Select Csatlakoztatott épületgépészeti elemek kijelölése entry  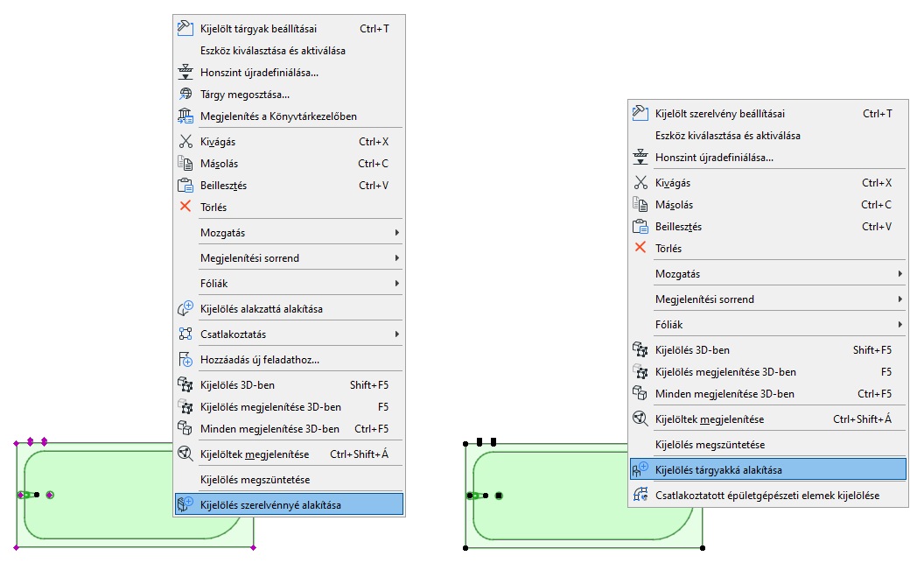(x=768, y=496)
